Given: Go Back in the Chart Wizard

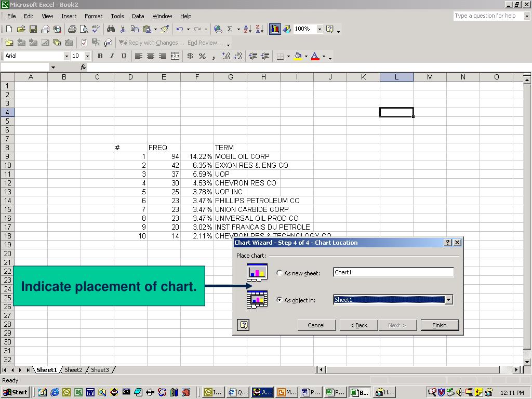Looking at the screenshot, I should point(359,325).
